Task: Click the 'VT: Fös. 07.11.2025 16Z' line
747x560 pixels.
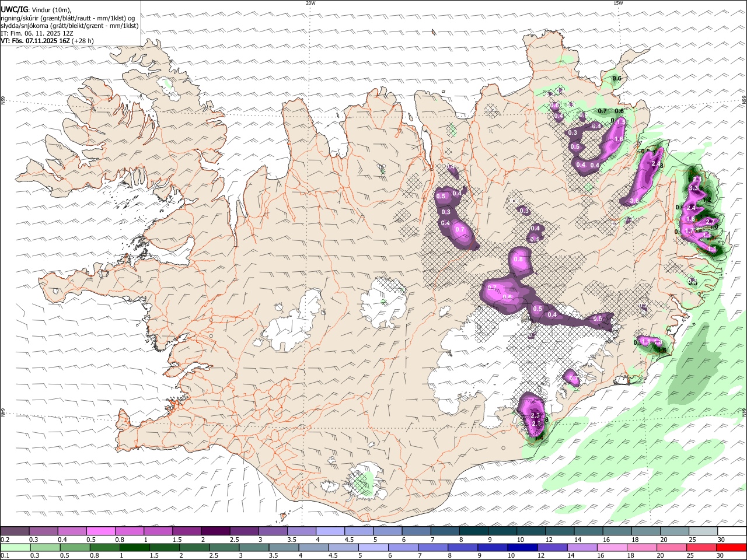Action: pos(35,41)
